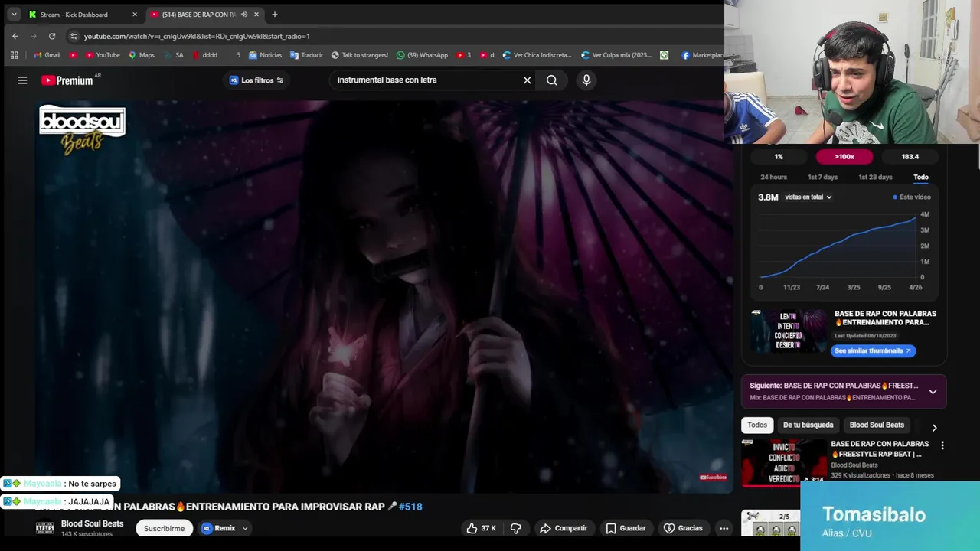Show more filter chips with right arrow

[934, 427]
